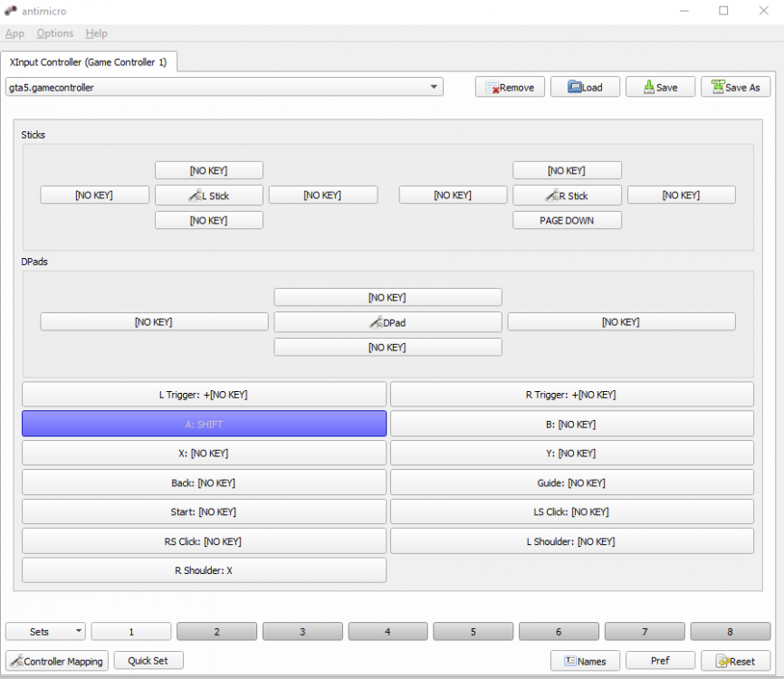
Task: Click R Stick PAGE DOWN button
Action: 567,221
